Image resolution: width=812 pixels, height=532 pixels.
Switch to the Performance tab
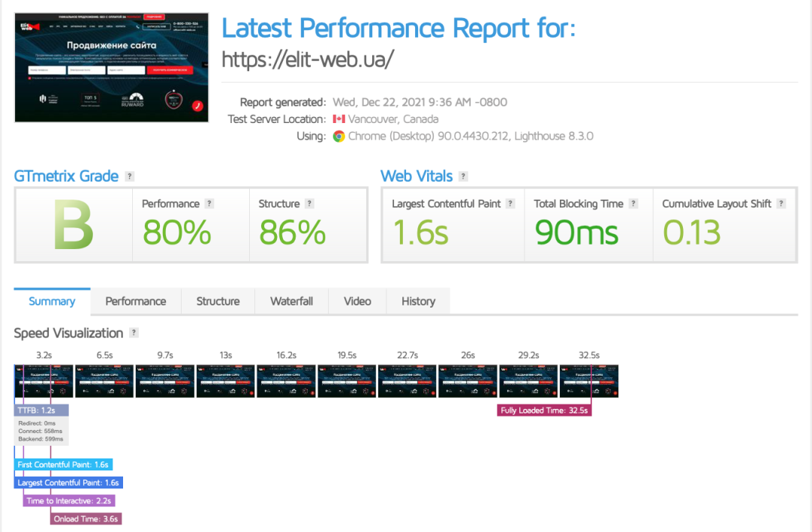[136, 301]
